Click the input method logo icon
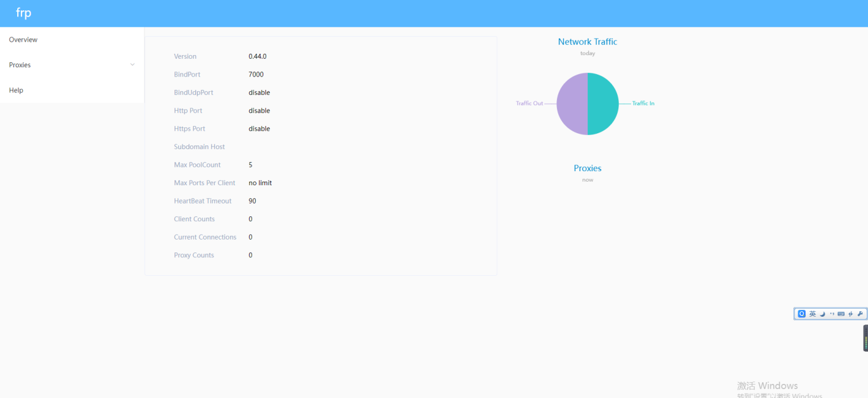 (x=802, y=314)
